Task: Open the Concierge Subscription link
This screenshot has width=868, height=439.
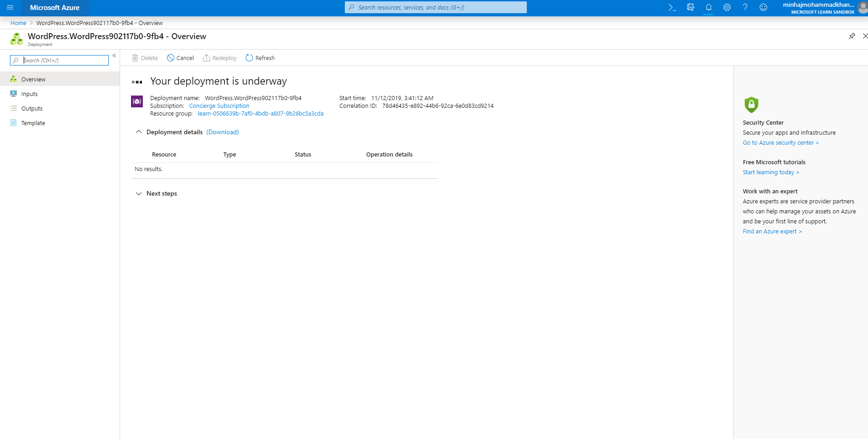Action: point(219,106)
